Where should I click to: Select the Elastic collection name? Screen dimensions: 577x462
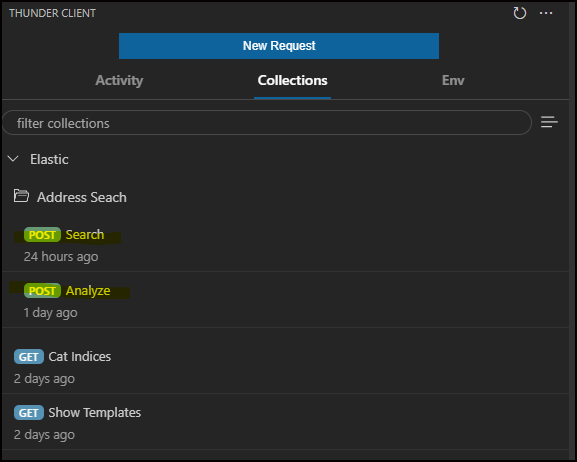[49, 159]
